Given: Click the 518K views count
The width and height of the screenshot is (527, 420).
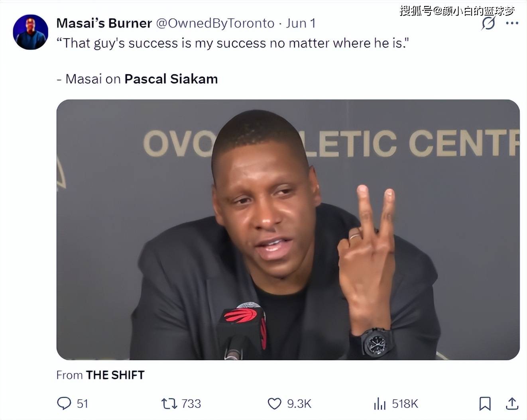Looking at the screenshot, I should pyautogui.click(x=405, y=404).
